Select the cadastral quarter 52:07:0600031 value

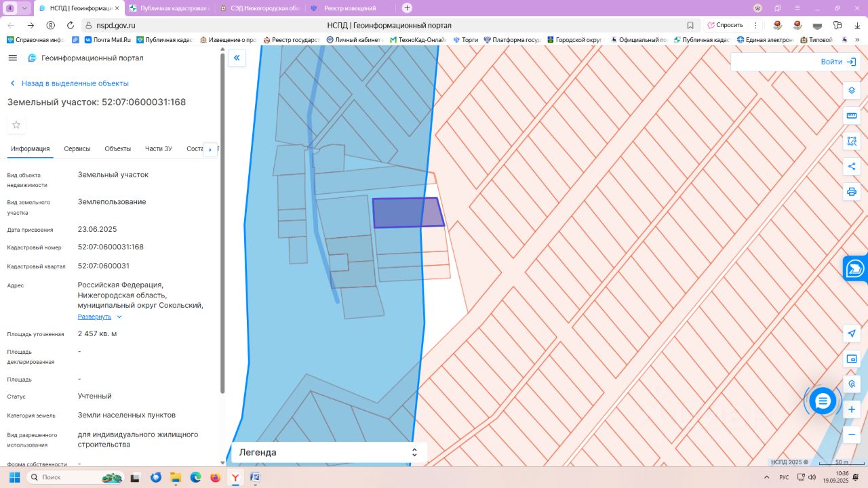pyautogui.click(x=104, y=266)
